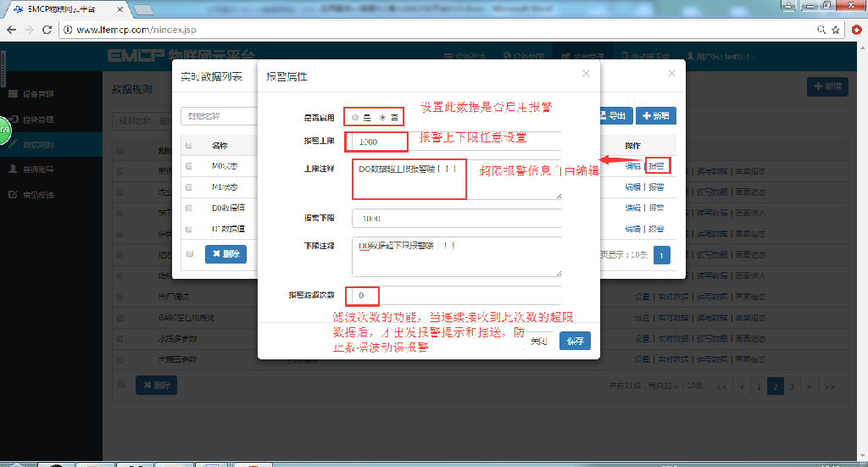The height and width of the screenshot is (467, 868).
Task: Click the zoom magnifier icon in address bar
Action: tap(821, 30)
